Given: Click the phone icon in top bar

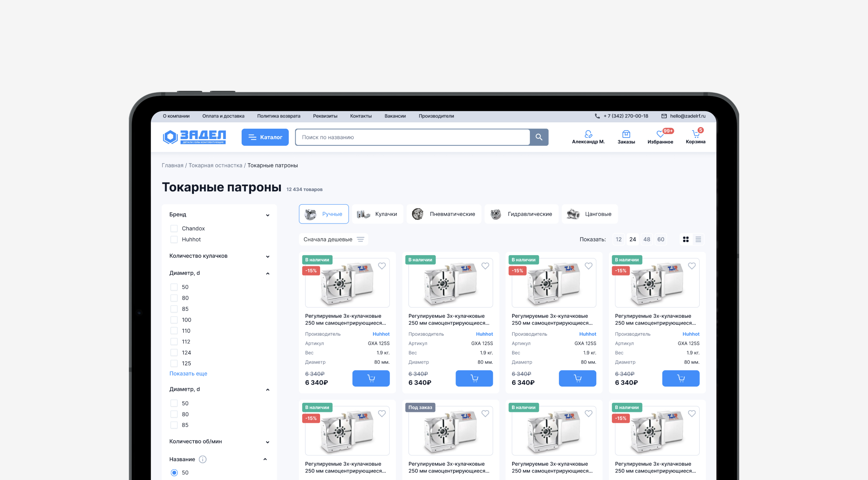Looking at the screenshot, I should pos(597,116).
